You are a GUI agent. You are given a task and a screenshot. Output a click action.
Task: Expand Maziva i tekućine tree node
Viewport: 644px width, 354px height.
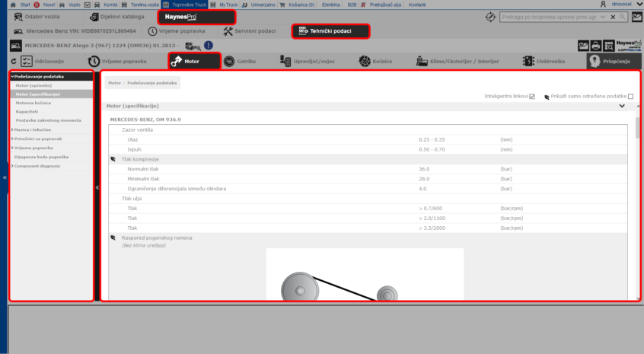click(x=12, y=129)
